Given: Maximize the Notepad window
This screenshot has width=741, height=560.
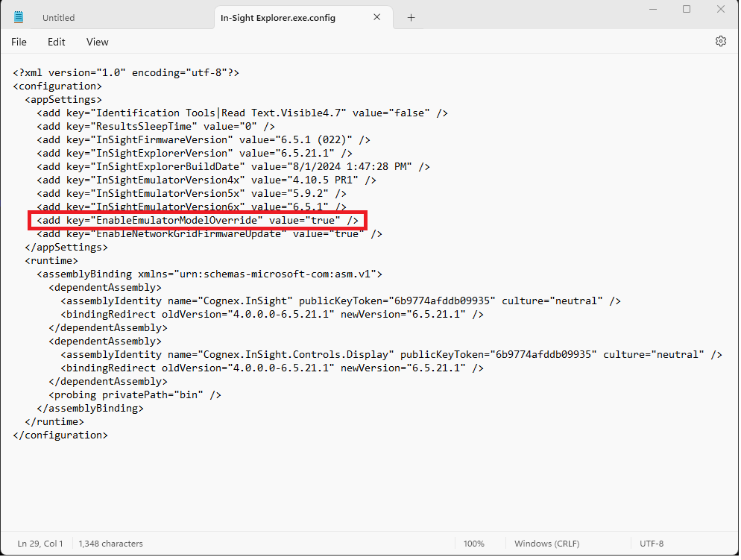Looking at the screenshot, I should coord(687,10).
